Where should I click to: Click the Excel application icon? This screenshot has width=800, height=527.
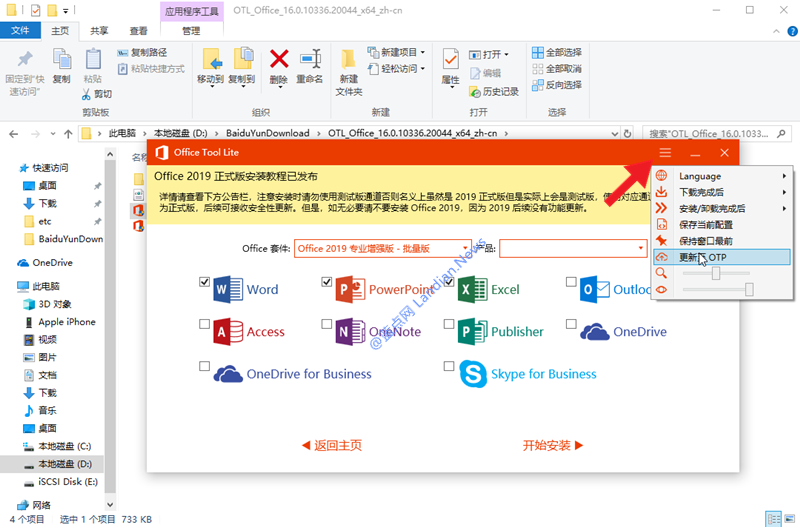point(473,289)
